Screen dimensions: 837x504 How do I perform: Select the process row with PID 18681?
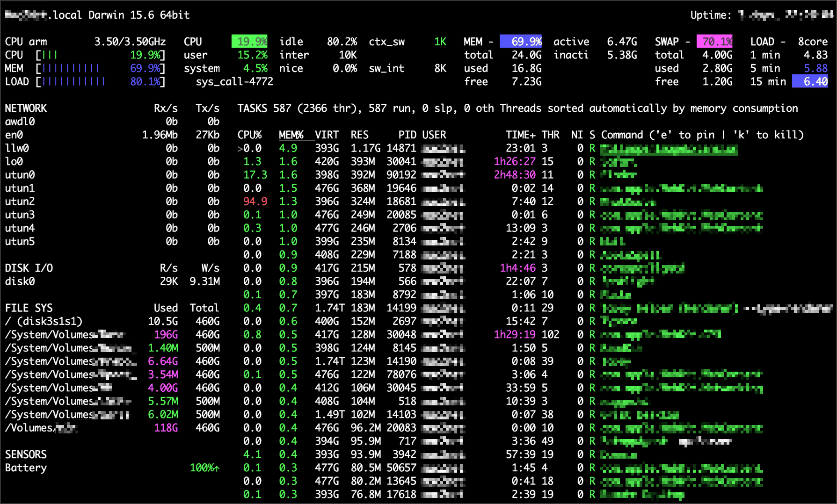pos(401,202)
